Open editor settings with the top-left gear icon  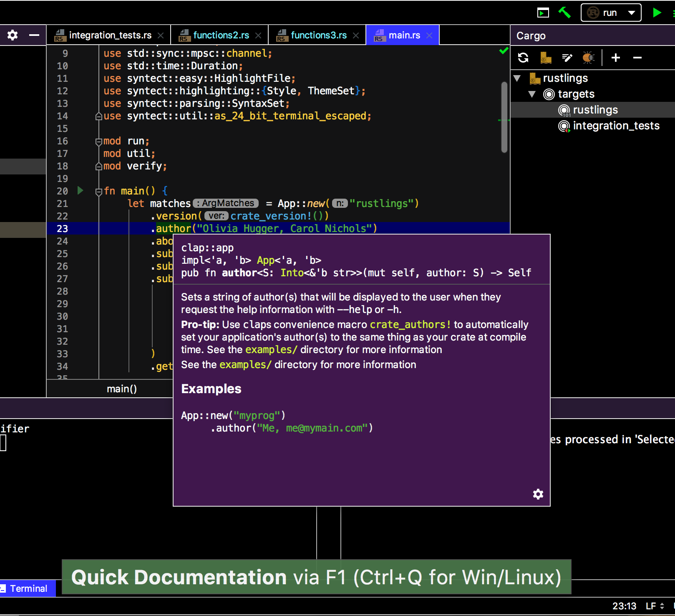pos(12,35)
